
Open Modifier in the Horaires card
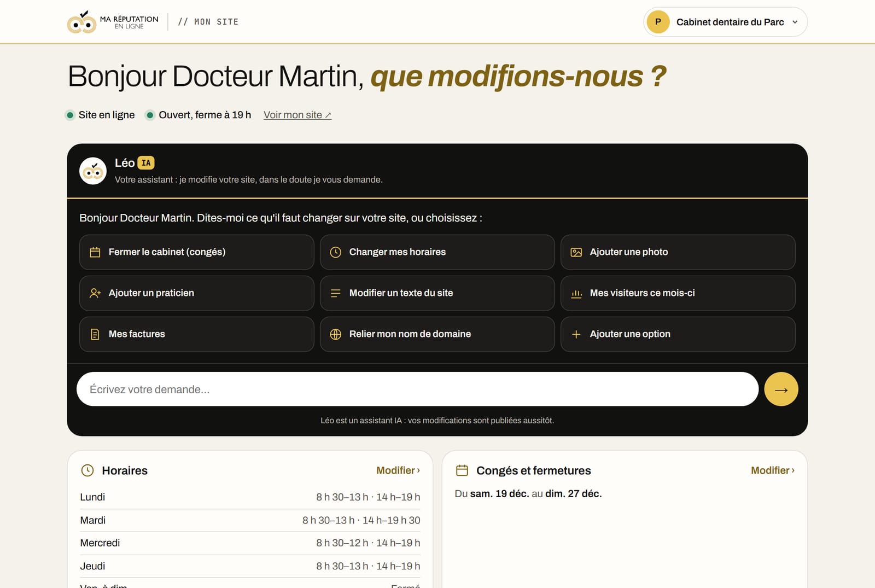click(398, 470)
